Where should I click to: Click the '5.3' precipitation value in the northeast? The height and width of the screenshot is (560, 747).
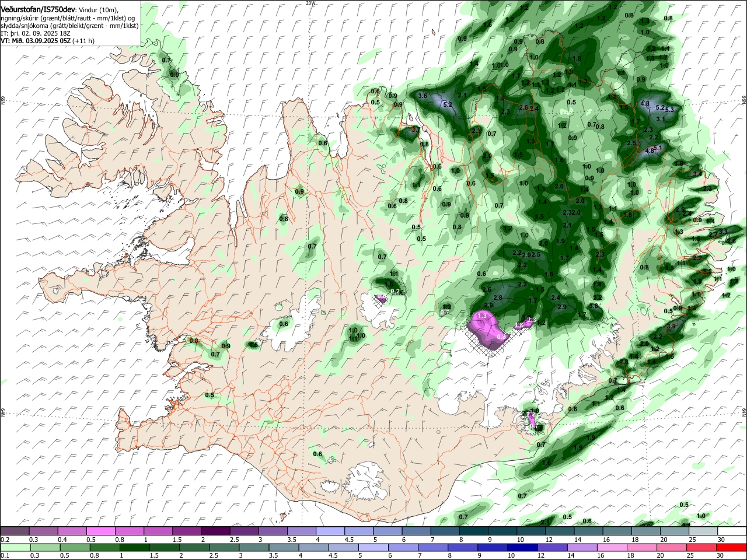(x=669, y=110)
